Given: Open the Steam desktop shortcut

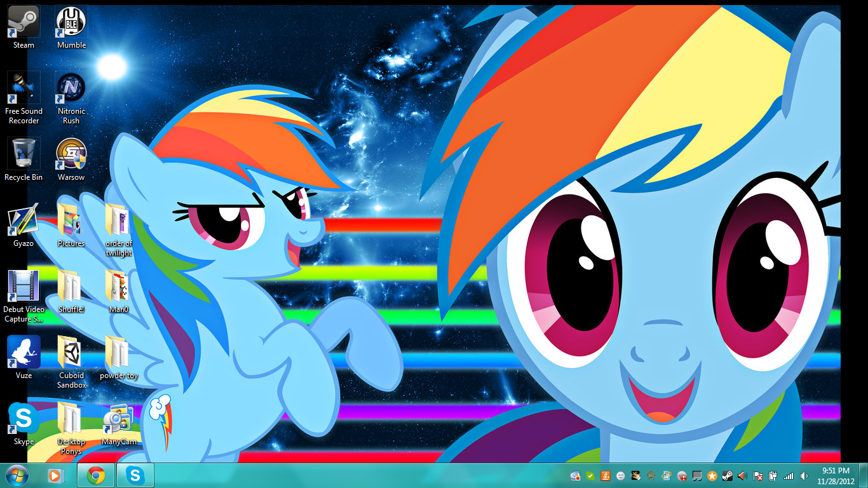Looking at the screenshot, I should [x=24, y=27].
